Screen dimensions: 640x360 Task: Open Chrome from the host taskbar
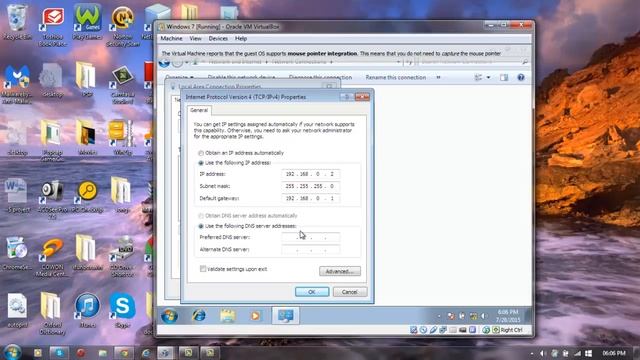pos(124,352)
